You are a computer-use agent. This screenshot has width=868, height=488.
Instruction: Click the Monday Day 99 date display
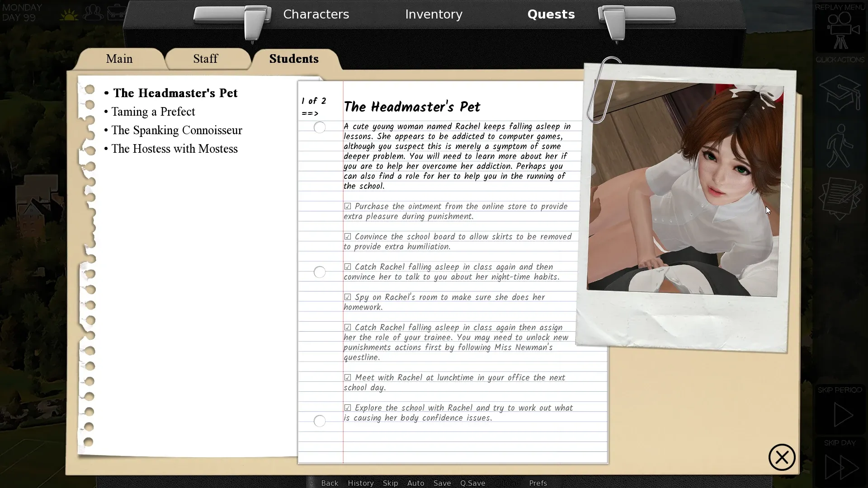pyautogui.click(x=22, y=13)
